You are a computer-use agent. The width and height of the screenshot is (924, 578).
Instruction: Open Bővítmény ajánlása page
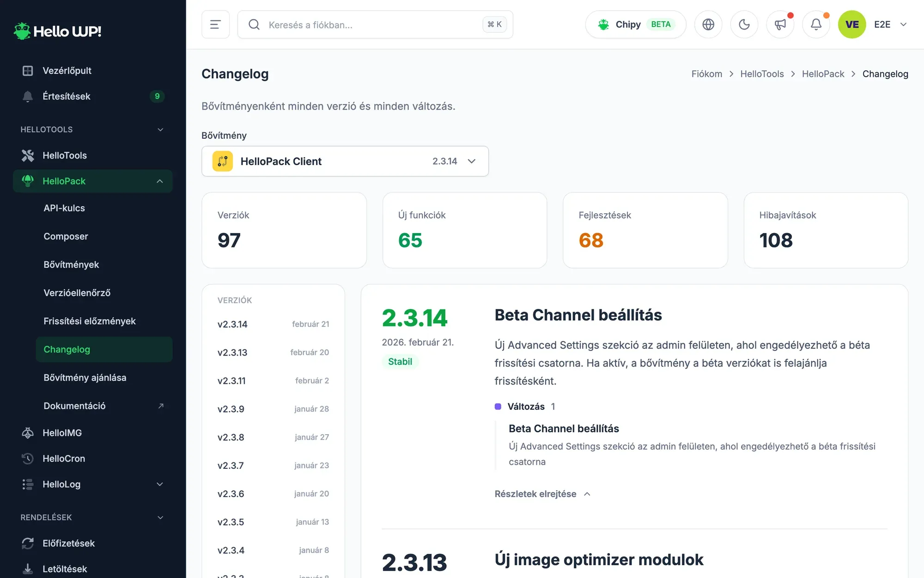[104, 377]
